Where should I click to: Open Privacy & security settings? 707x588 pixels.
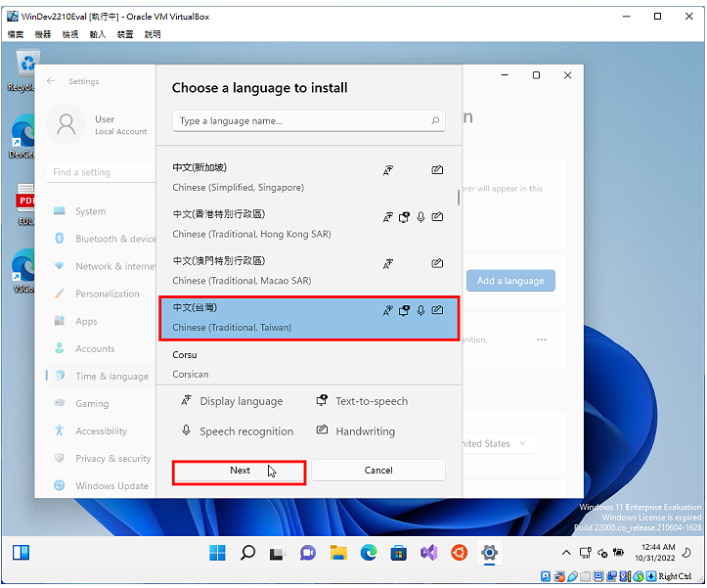tap(101, 459)
